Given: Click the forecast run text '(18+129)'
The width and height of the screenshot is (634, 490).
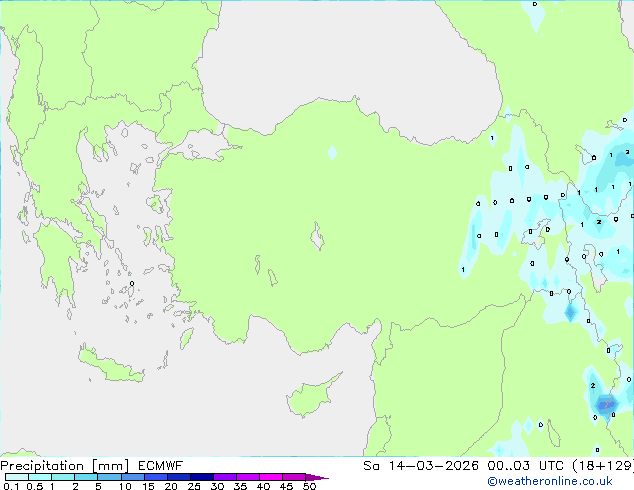Looking at the screenshot, I should [603, 466].
